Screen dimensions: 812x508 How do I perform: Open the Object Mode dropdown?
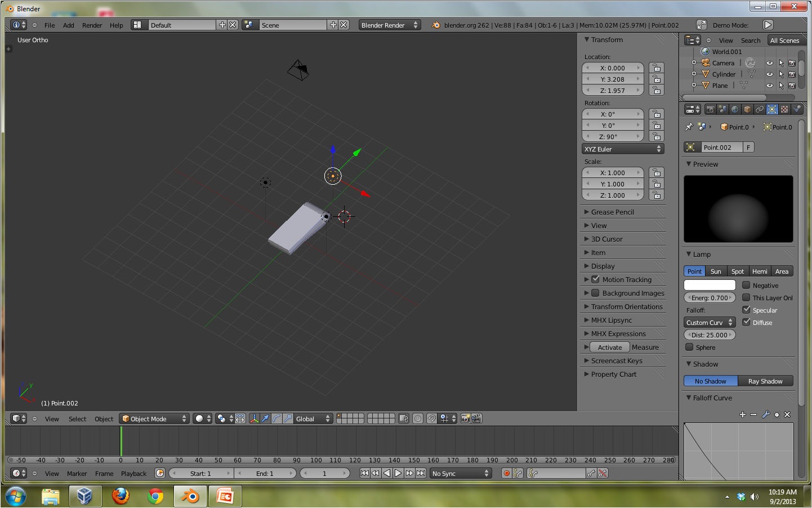click(154, 418)
